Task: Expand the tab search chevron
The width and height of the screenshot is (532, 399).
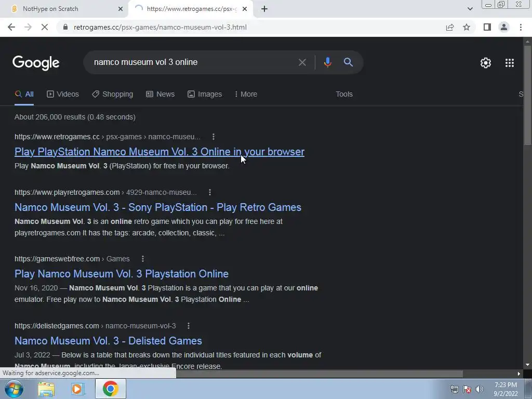Action: coord(470,9)
